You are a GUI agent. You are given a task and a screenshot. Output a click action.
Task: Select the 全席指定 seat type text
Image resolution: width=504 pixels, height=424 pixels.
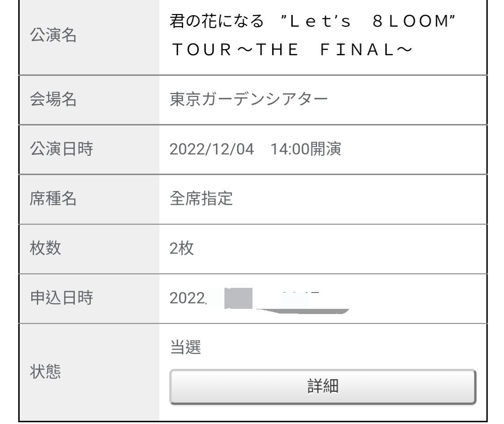[x=201, y=198]
